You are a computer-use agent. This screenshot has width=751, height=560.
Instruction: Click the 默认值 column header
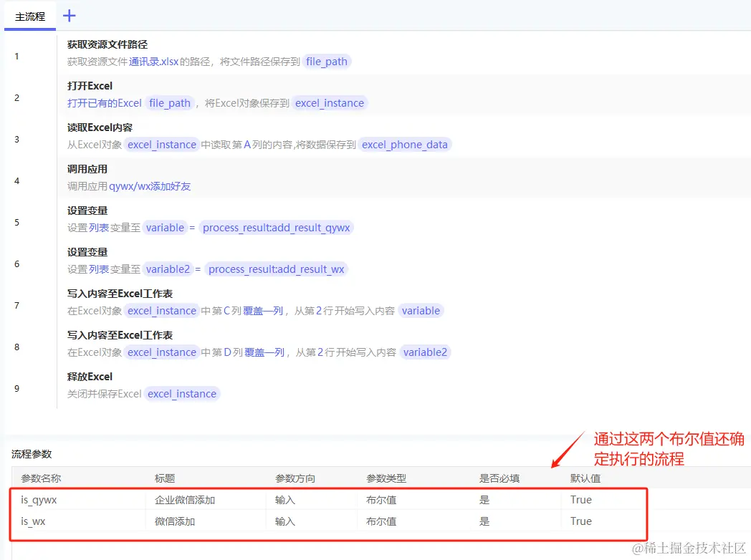[x=585, y=478]
